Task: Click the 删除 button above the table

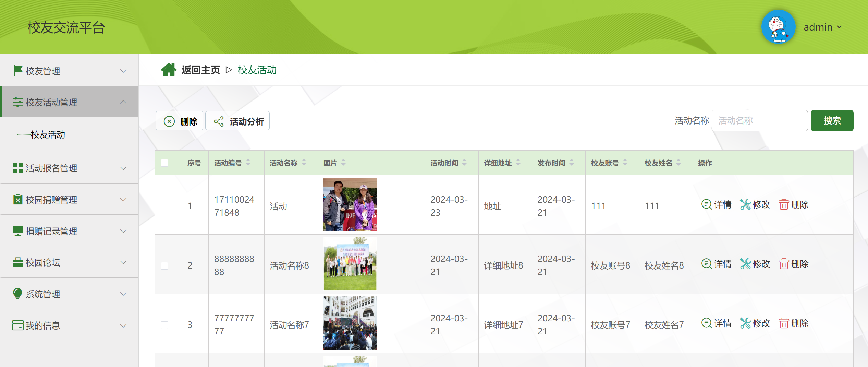Action: [x=180, y=121]
